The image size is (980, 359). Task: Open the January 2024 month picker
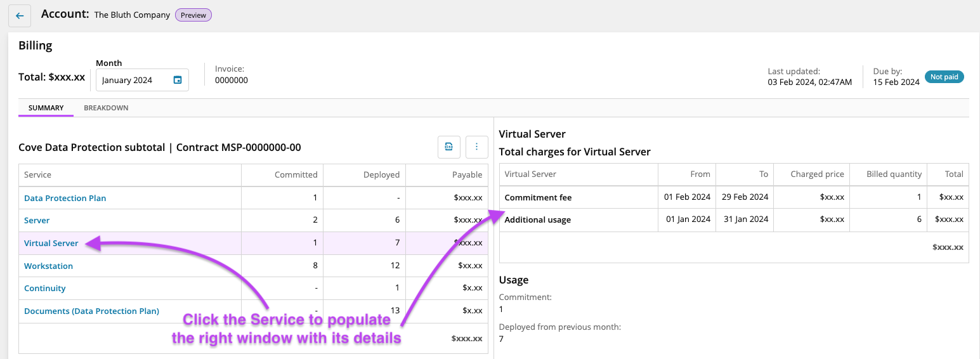point(134,80)
